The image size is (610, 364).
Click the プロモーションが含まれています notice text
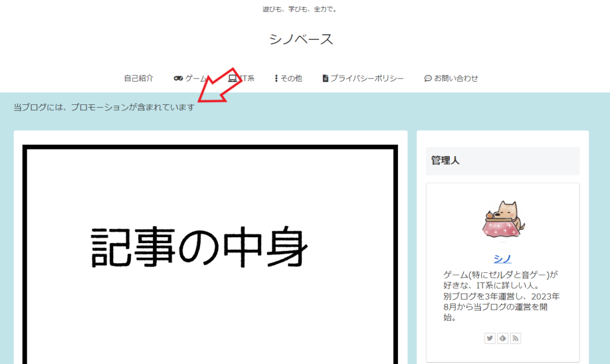[x=104, y=107]
